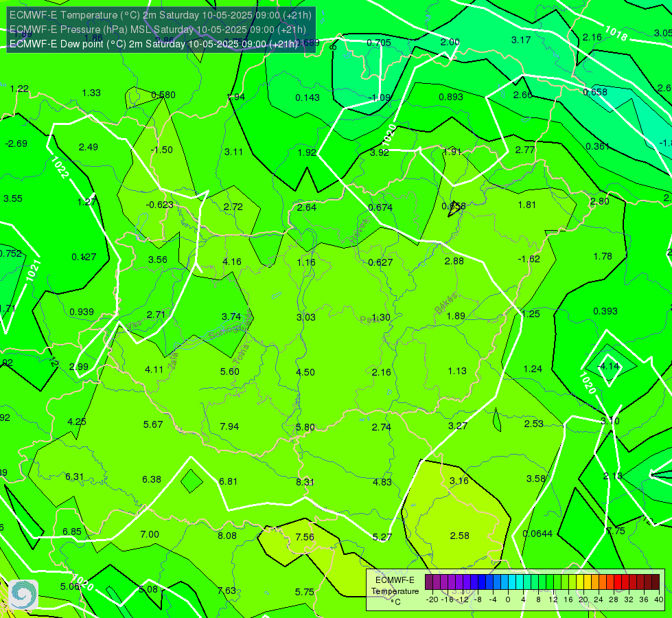
Task: Click the dew point value -1.50
Action: pyautogui.click(x=162, y=150)
